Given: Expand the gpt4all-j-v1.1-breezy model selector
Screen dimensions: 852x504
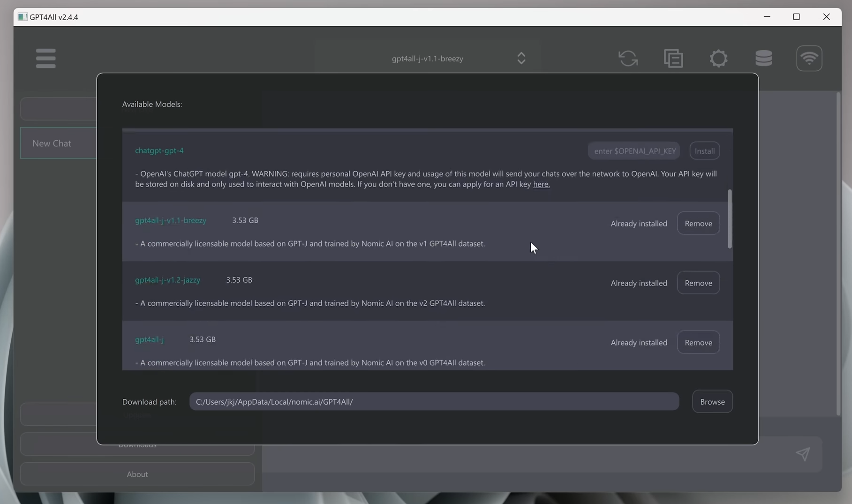Looking at the screenshot, I should [427, 58].
